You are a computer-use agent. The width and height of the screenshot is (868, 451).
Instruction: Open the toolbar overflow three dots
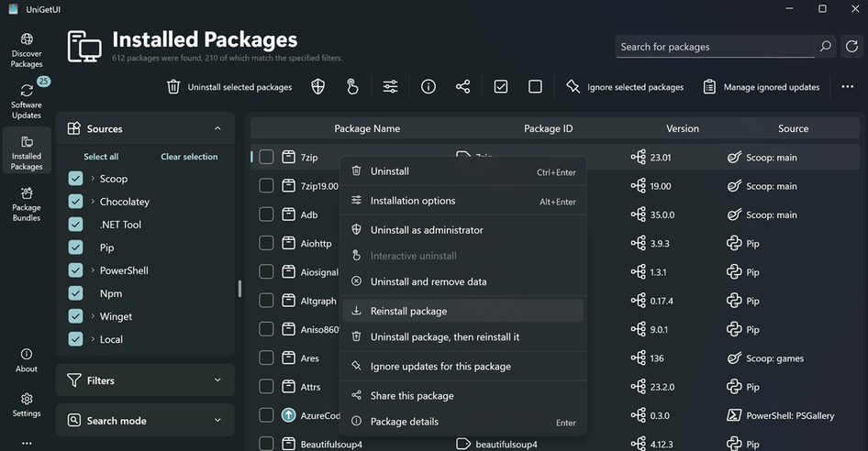click(x=848, y=87)
